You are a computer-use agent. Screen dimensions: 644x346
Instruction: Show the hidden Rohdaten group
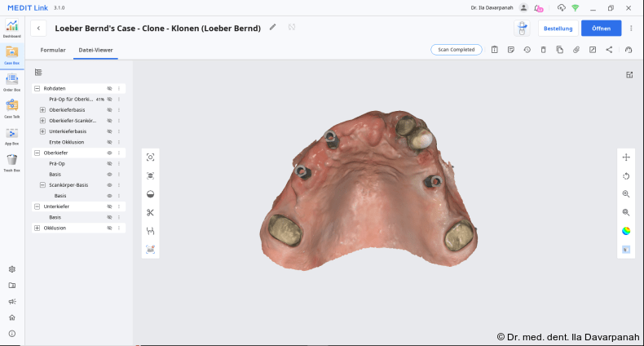pos(109,88)
